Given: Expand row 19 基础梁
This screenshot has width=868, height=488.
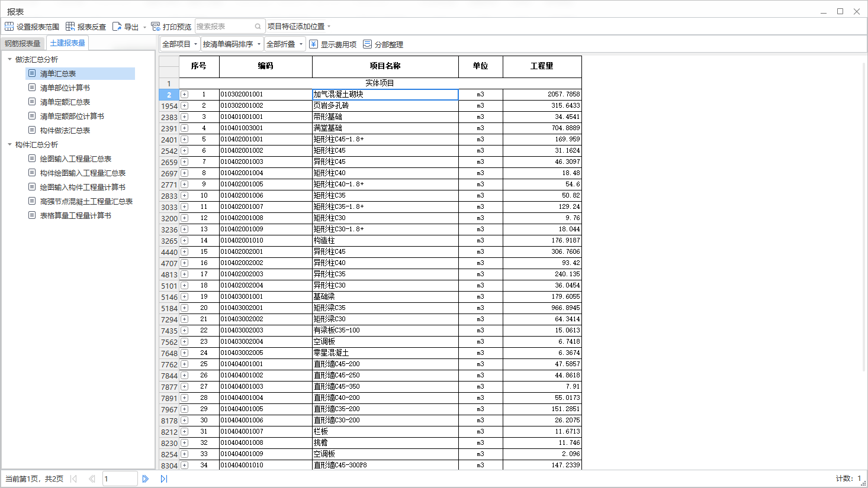Looking at the screenshot, I should click(x=184, y=297).
